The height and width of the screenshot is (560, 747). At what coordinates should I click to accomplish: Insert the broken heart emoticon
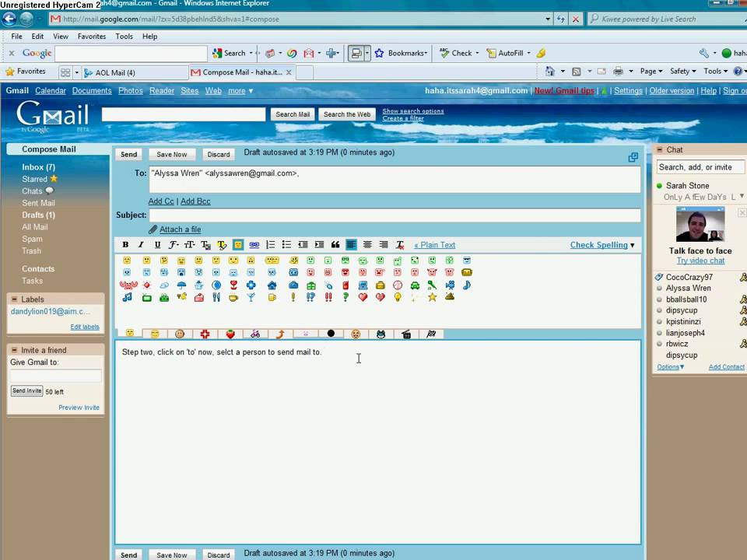pos(381,297)
